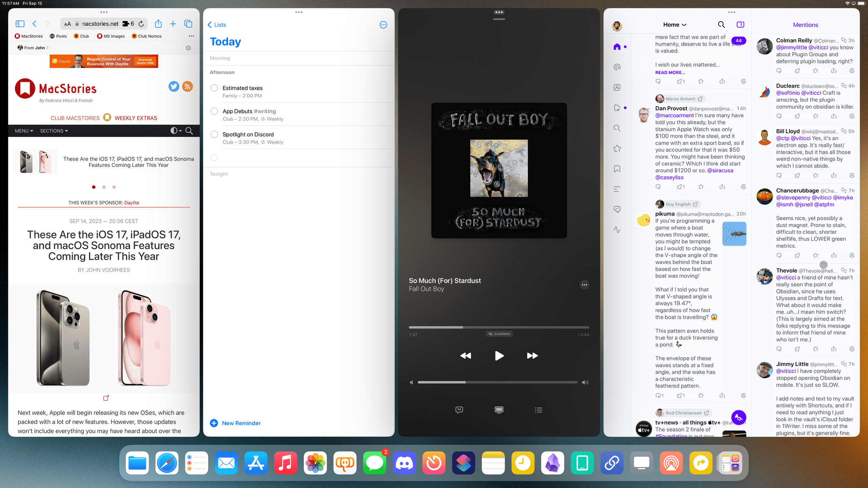The image size is (868, 488).
Task: Boost Dan Provost's post
Action: [681, 187]
